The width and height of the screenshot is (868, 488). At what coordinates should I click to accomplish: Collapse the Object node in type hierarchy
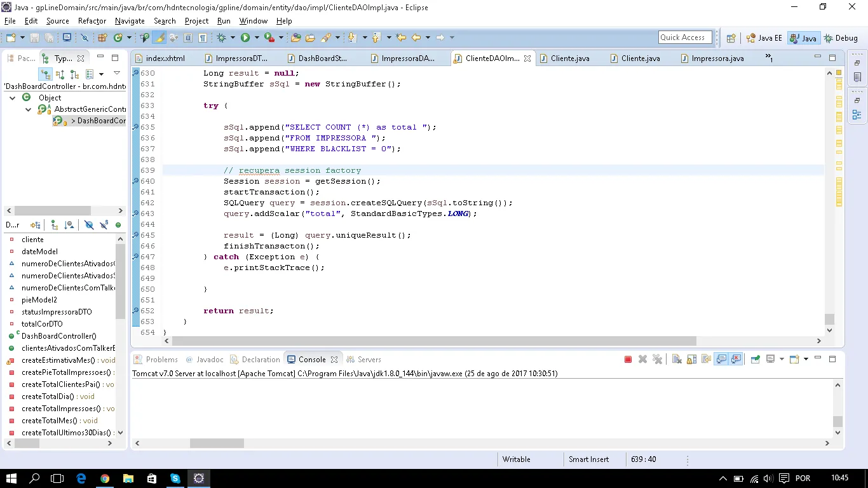(x=12, y=98)
